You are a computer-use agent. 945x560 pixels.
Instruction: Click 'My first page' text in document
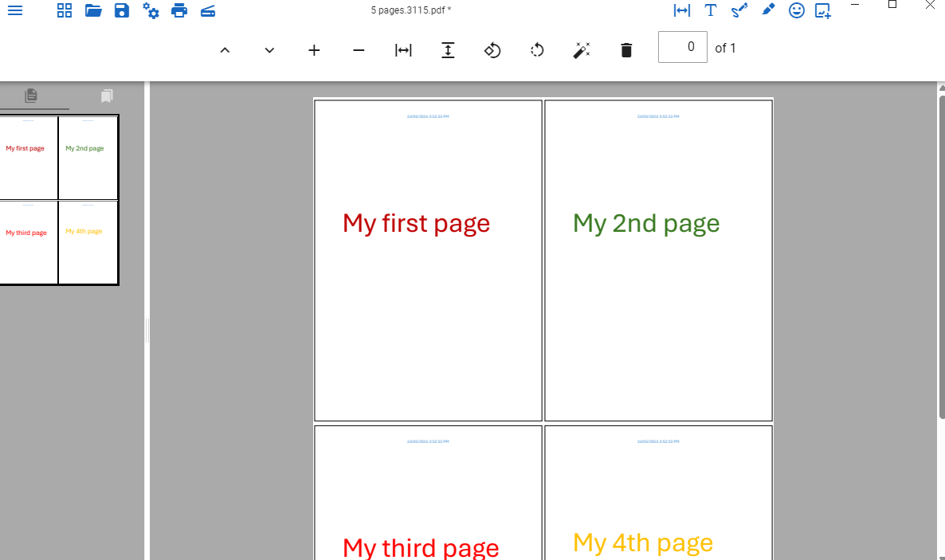tap(416, 224)
